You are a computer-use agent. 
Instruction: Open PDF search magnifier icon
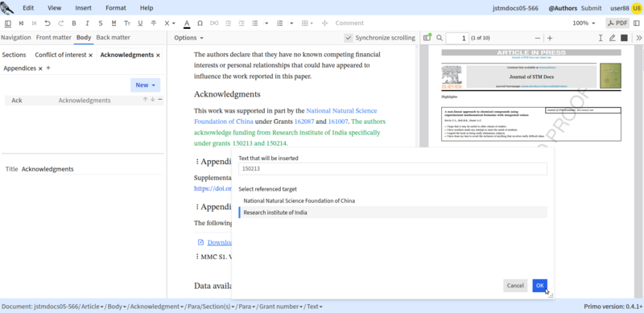pos(440,38)
